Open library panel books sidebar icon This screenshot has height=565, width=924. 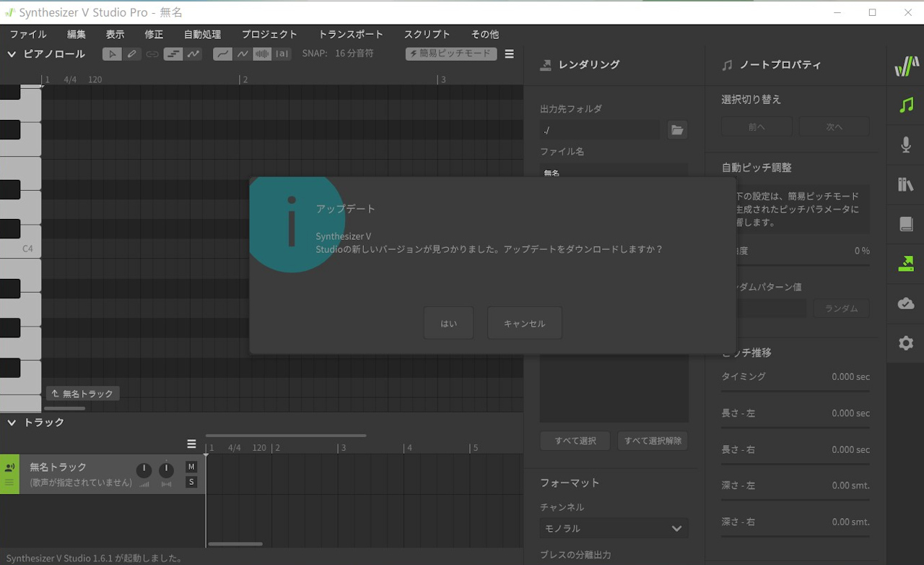coord(906,185)
